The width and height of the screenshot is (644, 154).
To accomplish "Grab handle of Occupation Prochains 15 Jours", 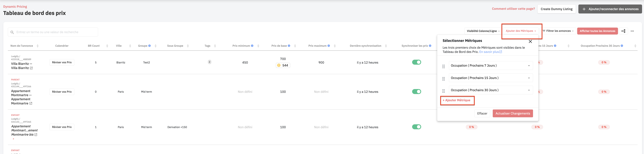I will pyautogui.click(x=443, y=79).
